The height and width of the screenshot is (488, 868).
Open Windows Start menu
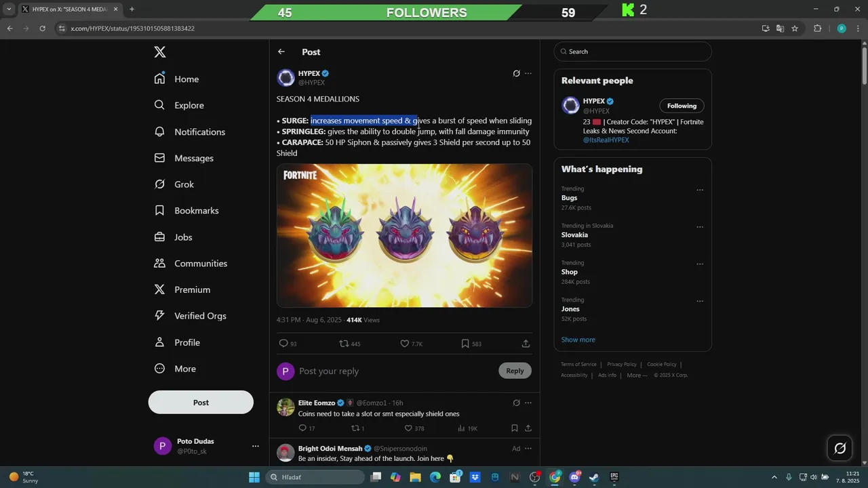(x=254, y=477)
